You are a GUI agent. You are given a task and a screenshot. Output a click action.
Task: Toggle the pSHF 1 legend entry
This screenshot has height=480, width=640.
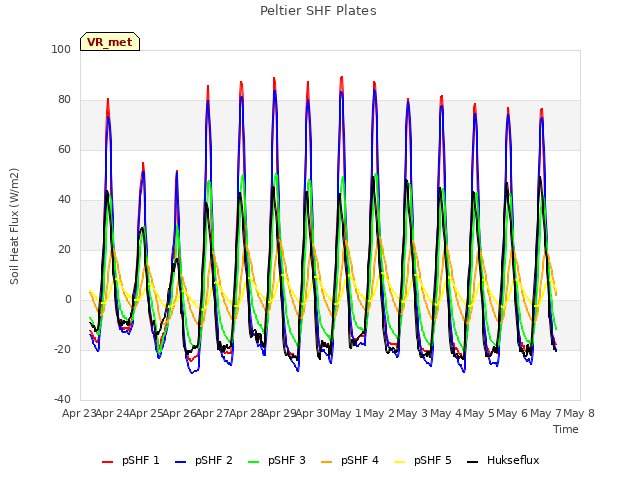[131, 460]
